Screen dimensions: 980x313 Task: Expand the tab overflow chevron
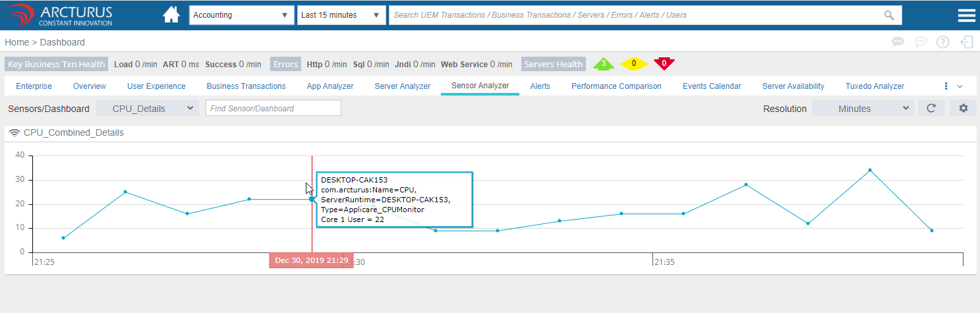(960, 86)
